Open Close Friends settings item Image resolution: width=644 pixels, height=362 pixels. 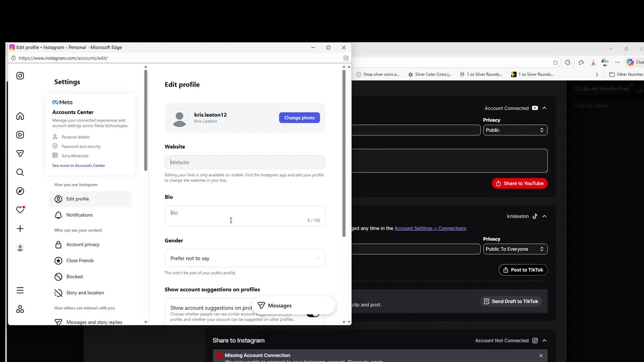point(91,260)
